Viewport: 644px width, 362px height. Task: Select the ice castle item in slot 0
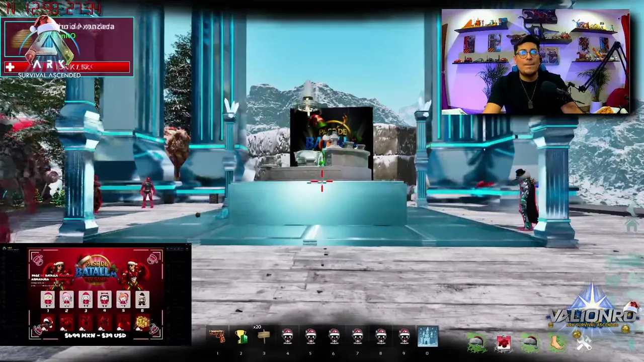click(x=428, y=336)
